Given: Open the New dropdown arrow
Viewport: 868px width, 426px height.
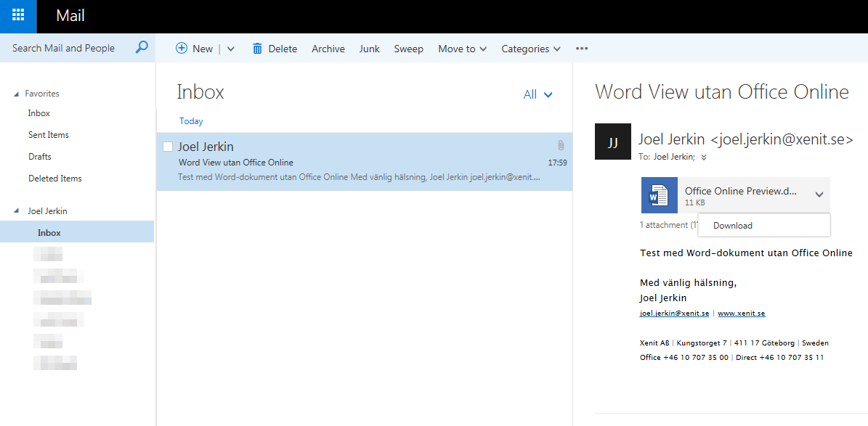Looking at the screenshot, I should pyautogui.click(x=231, y=49).
